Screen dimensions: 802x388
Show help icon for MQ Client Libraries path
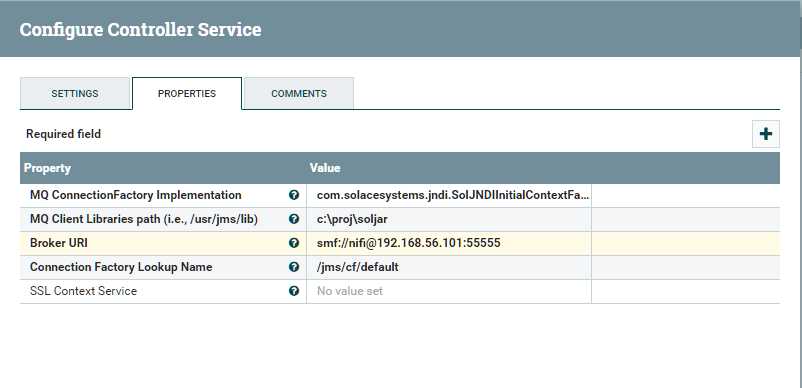(294, 219)
